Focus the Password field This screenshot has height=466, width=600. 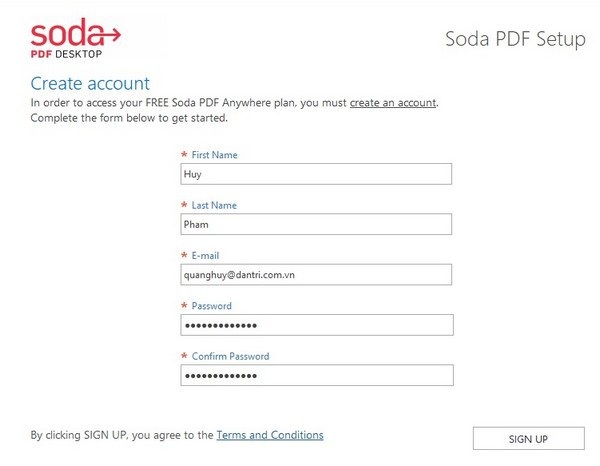coord(317,325)
